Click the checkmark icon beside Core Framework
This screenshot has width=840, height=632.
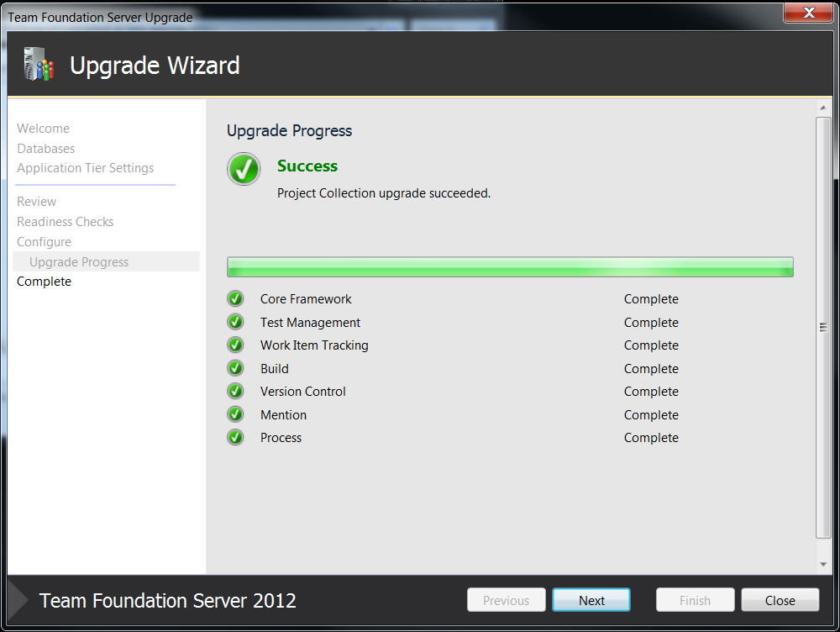tap(235, 298)
